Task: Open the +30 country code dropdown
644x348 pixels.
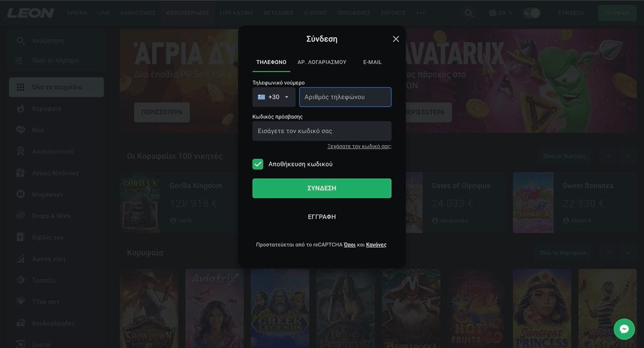Action: pos(274,97)
